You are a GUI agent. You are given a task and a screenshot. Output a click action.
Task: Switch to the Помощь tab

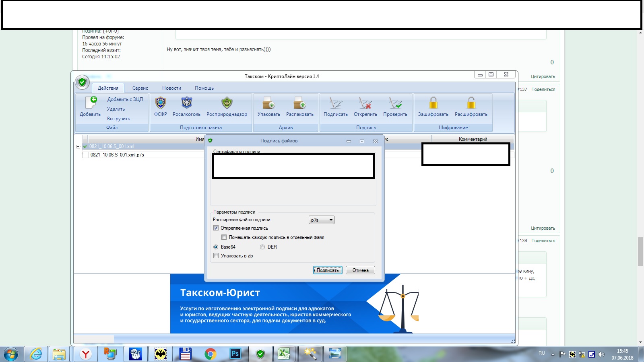[204, 88]
